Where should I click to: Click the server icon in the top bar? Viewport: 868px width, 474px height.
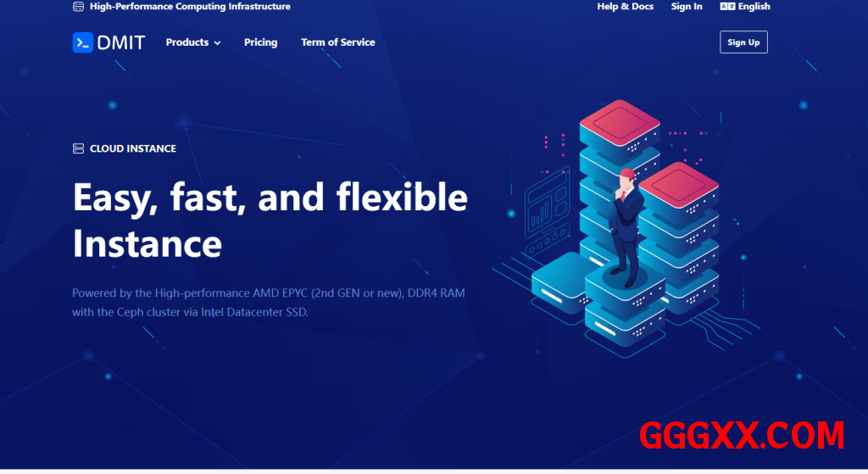[78, 7]
